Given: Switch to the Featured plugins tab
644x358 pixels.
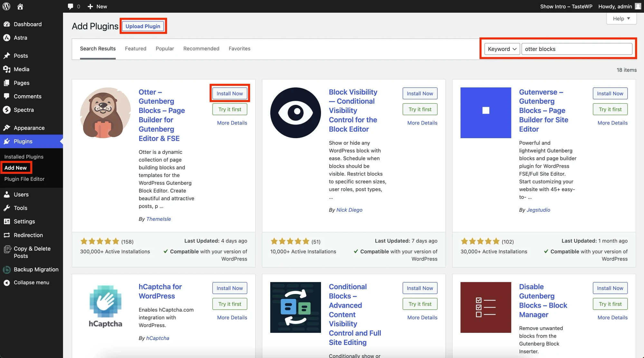Looking at the screenshot, I should pyautogui.click(x=135, y=48).
